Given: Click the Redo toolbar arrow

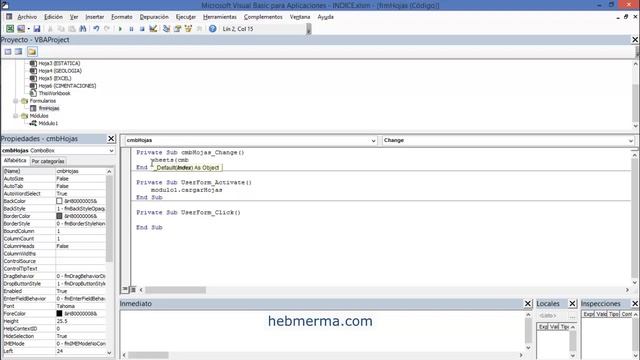Looking at the screenshot, I should click(x=107, y=29).
